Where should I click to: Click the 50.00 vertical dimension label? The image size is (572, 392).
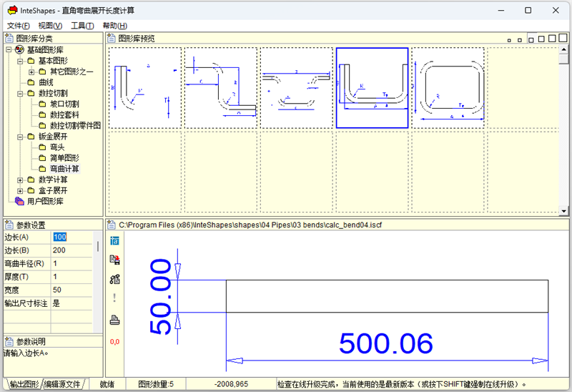[160, 296]
